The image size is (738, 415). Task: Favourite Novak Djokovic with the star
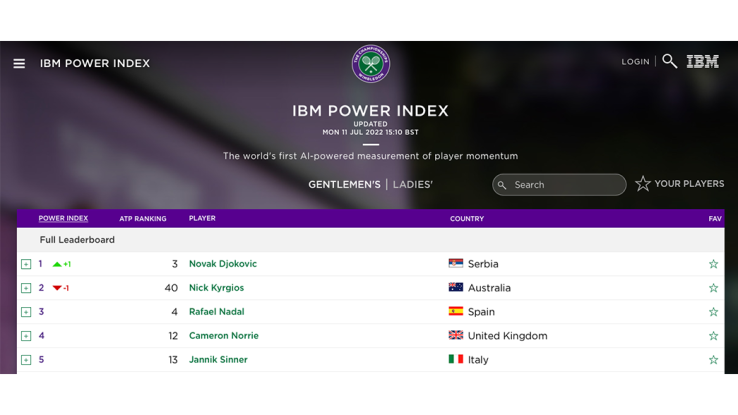click(714, 264)
